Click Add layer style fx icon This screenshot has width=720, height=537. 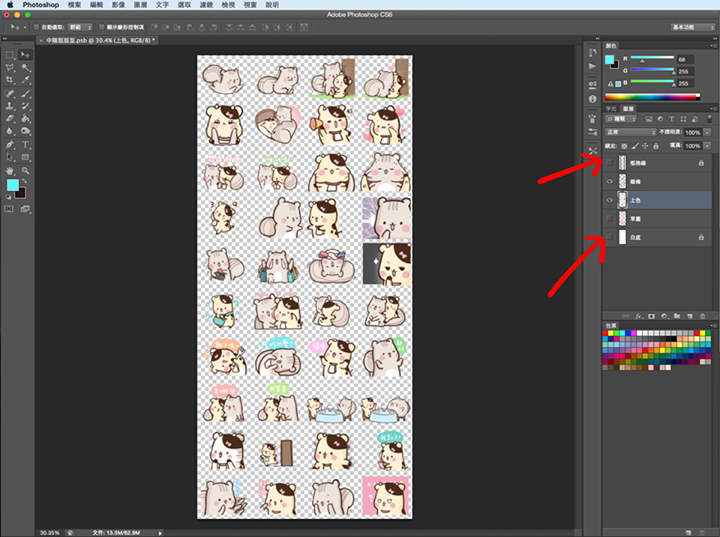[x=639, y=316]
